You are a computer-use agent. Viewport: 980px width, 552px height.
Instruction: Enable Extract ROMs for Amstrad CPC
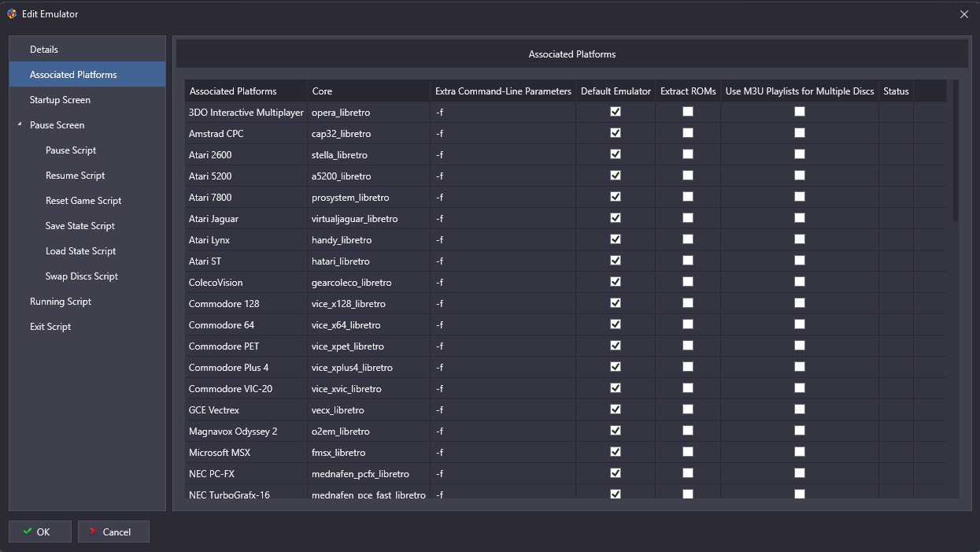pos(688,133)
